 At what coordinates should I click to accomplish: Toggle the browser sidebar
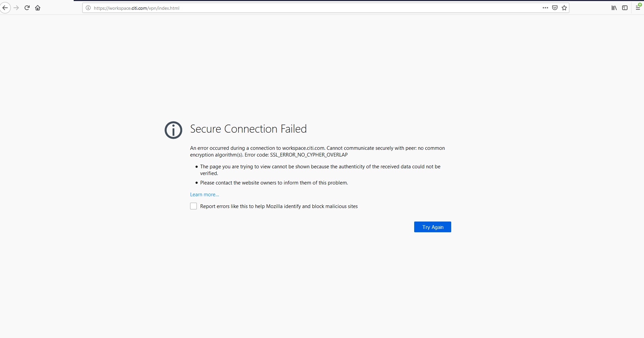coord(625,8)
